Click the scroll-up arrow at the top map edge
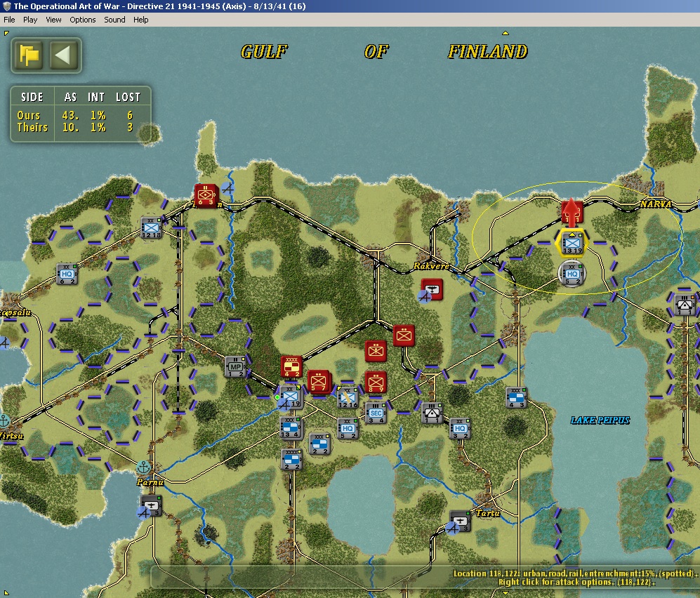Screen dimensions: 700x598 pos(505,32)
